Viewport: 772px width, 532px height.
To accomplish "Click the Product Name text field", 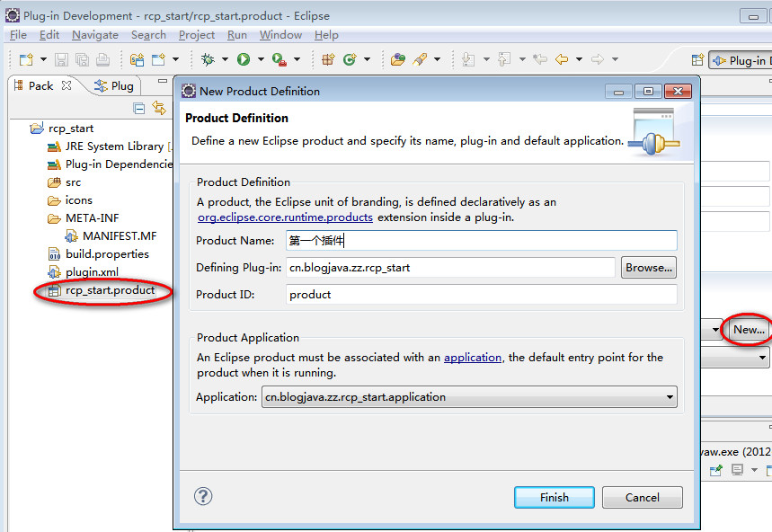I will (481, 241).
